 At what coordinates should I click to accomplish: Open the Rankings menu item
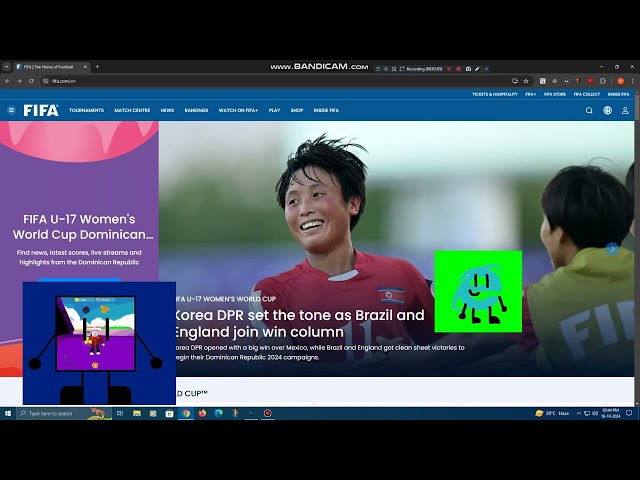pos(196,110)
